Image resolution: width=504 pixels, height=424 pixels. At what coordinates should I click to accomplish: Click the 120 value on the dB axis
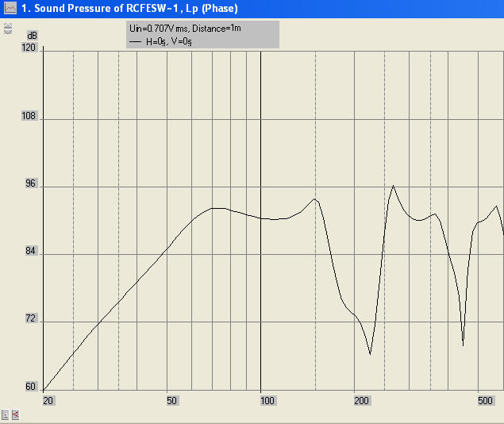pos(29,48)
